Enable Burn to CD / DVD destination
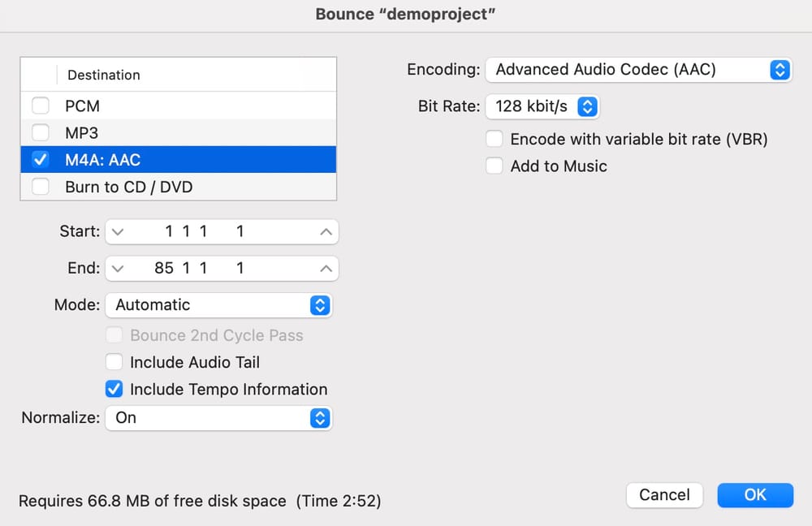 click(41, 186)
